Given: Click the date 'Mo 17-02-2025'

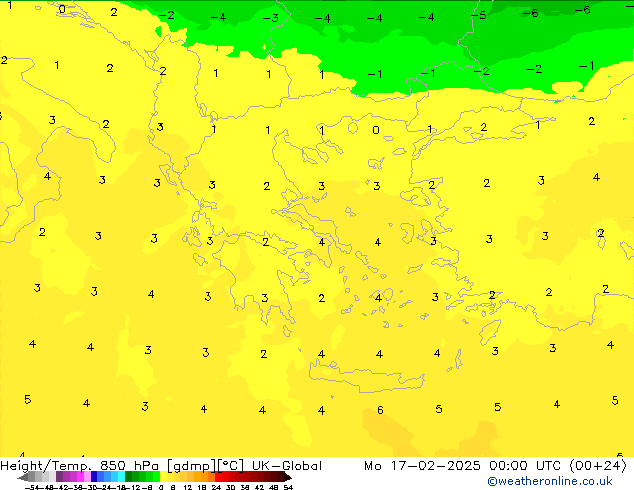Looking at the screenshot, I should tap(422, 466).
